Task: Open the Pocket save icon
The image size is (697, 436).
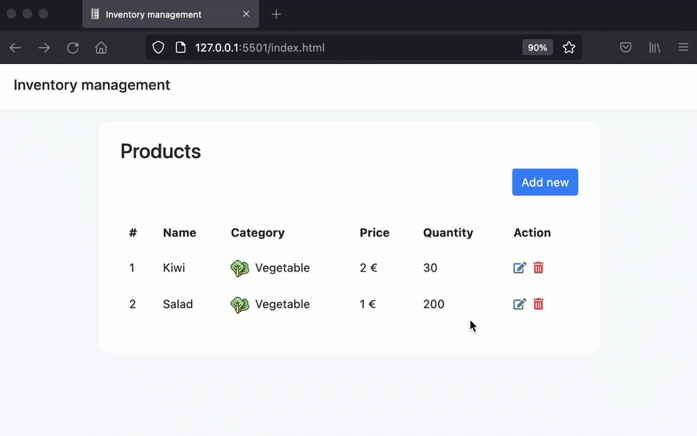Action: point(625,48)
